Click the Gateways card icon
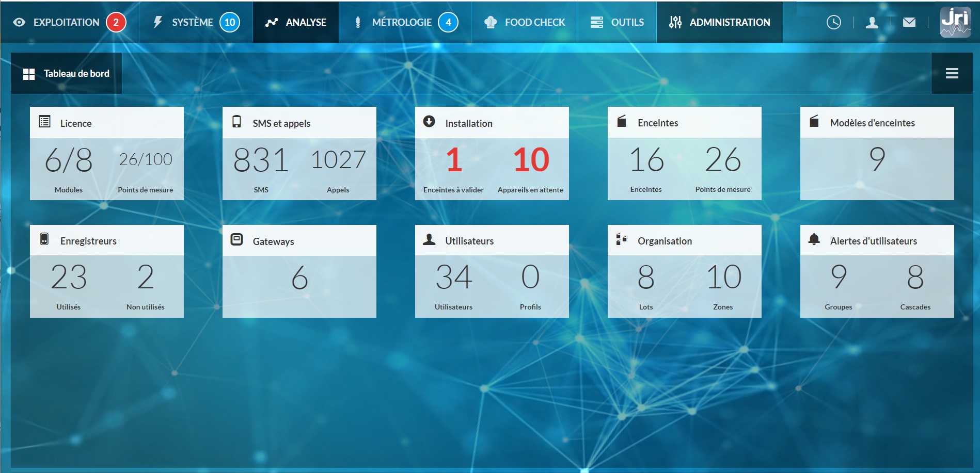 [x=236, y=239]
